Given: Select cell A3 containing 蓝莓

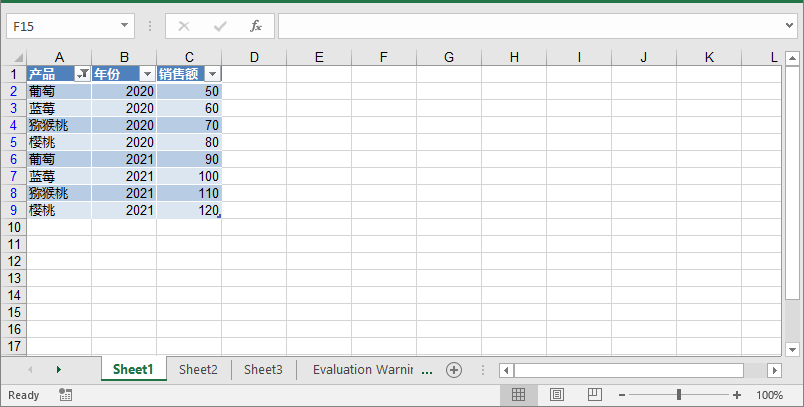Looking at the screenshot, I should 59,108.
